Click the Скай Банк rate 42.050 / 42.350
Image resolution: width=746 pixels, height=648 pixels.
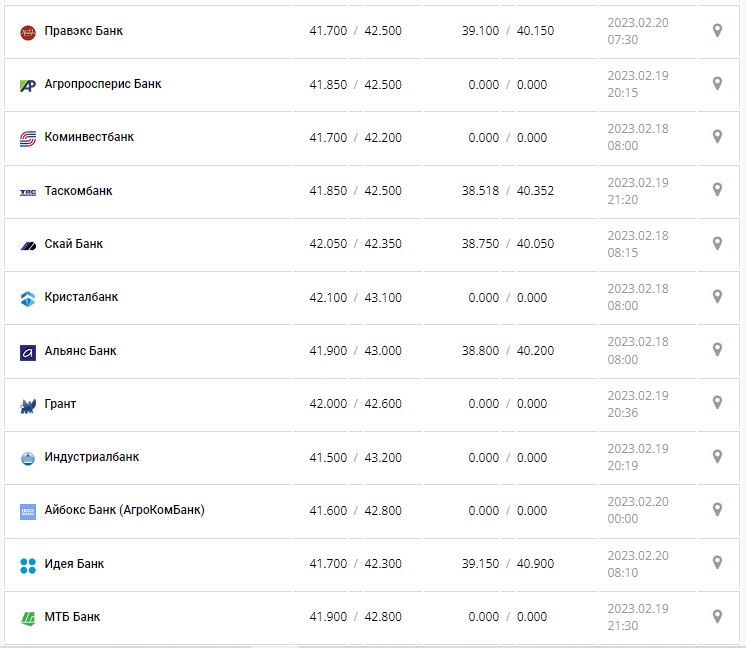coord(355,244)
